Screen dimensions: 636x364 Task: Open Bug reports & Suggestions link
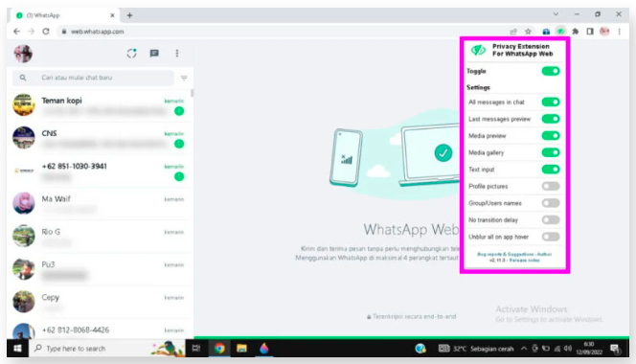point(506,254)
